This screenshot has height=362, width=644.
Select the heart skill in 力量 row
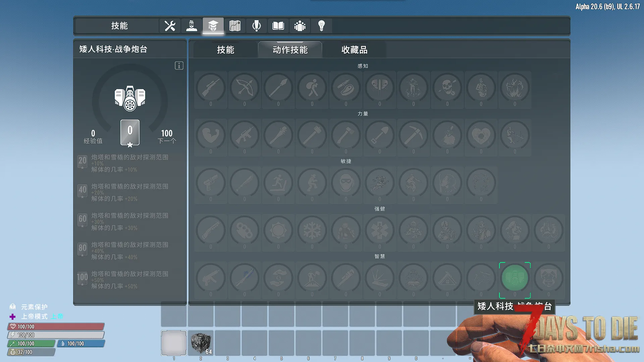481,137
